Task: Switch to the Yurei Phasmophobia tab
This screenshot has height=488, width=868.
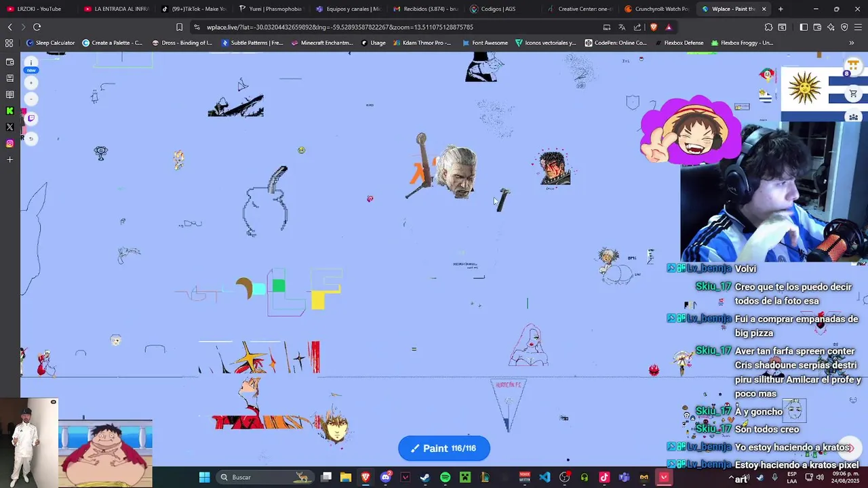Action: click(x=271, y=9)
